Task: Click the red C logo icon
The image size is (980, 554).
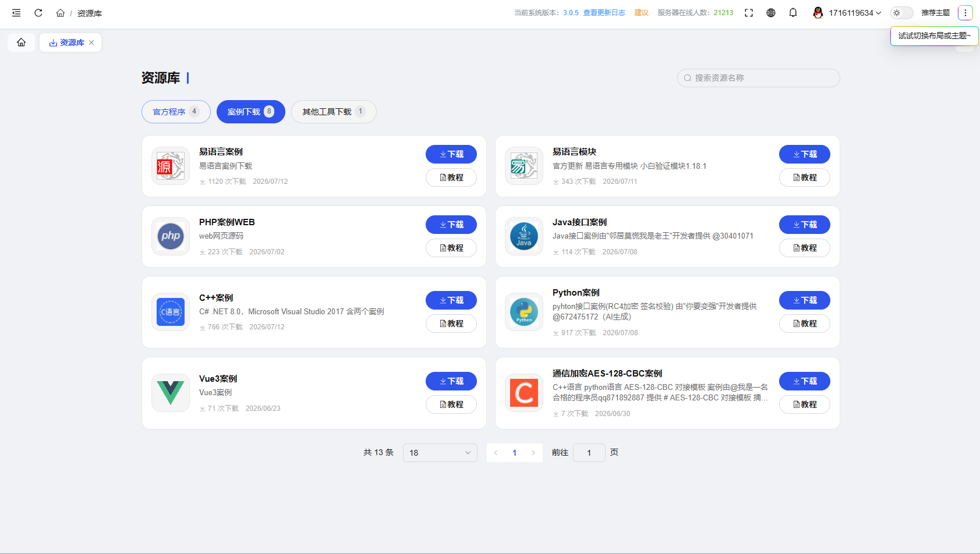Action: coord(524,393)
